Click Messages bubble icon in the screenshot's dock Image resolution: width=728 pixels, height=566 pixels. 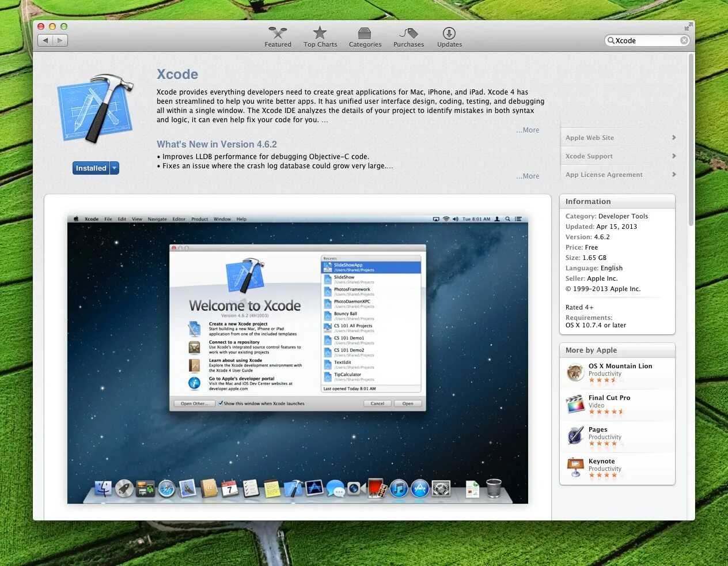point(335,489)
